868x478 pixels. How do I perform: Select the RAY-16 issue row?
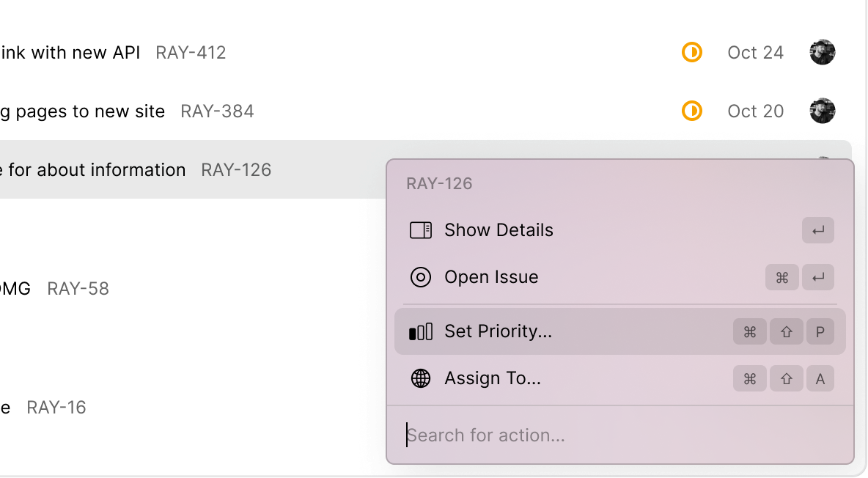click(x=56, y=408)
